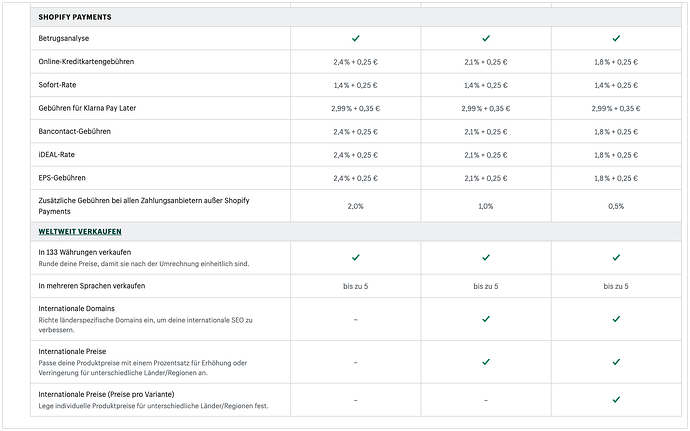Click the 1,8% + 0,25 € EPS-Gebühren value
The image size is (690, 431).
tap(616, 178)
